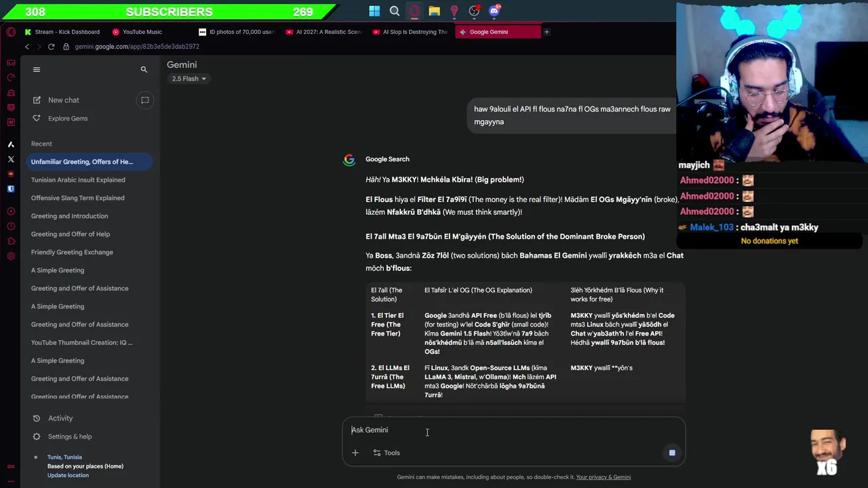
Task: Start a temporary chat with dashed-square icon
Action: [x=145, y=100]
